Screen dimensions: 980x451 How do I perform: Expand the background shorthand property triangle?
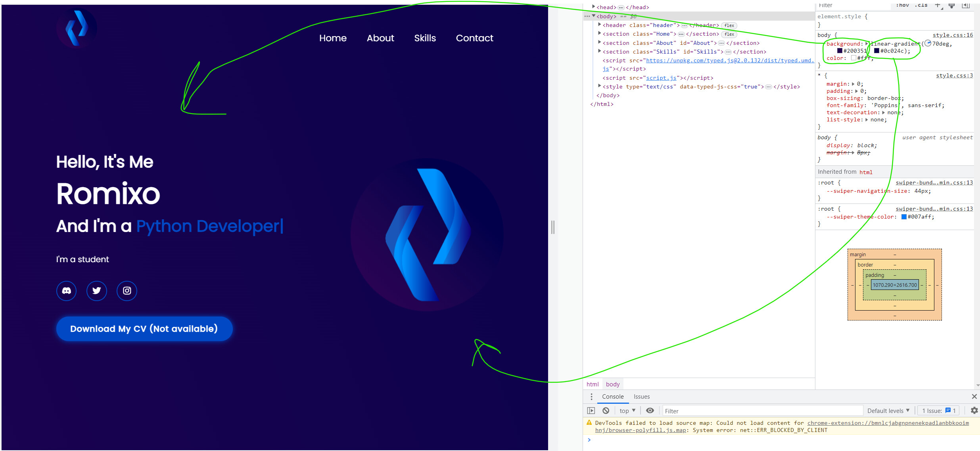(867, 44)
